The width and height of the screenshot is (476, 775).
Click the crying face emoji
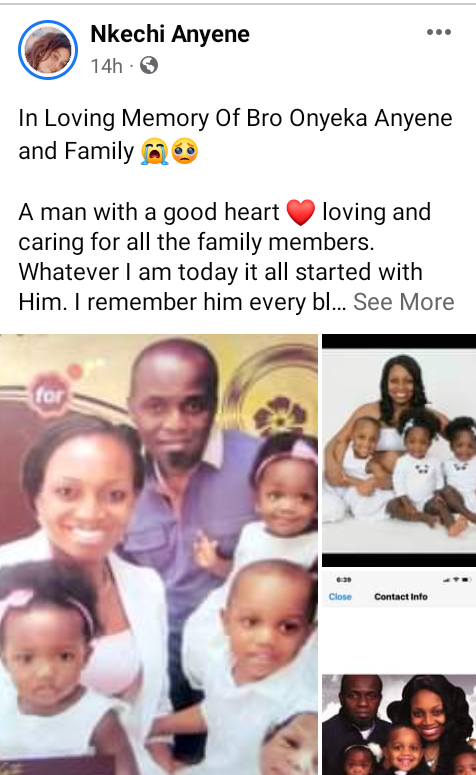(x=154, y=151)
